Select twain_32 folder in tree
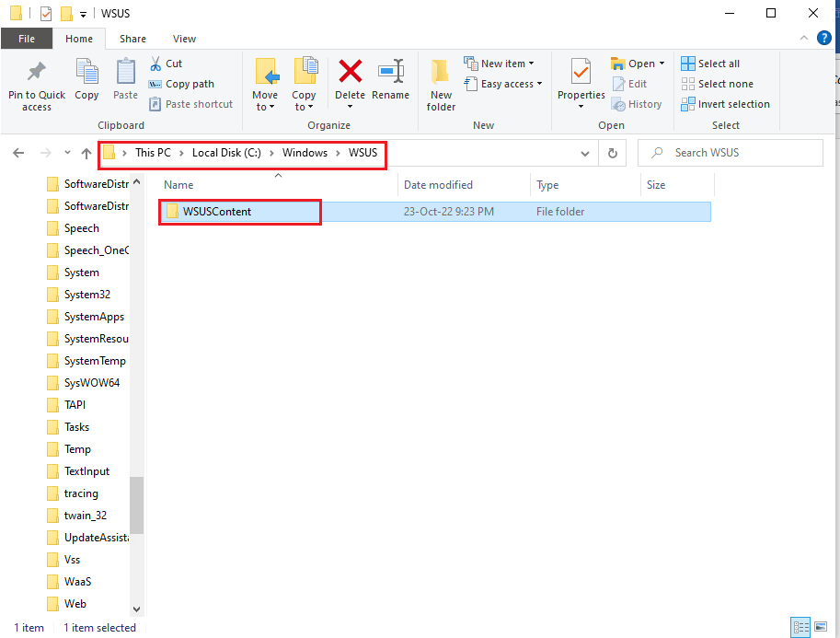 (x=86, y=516)
